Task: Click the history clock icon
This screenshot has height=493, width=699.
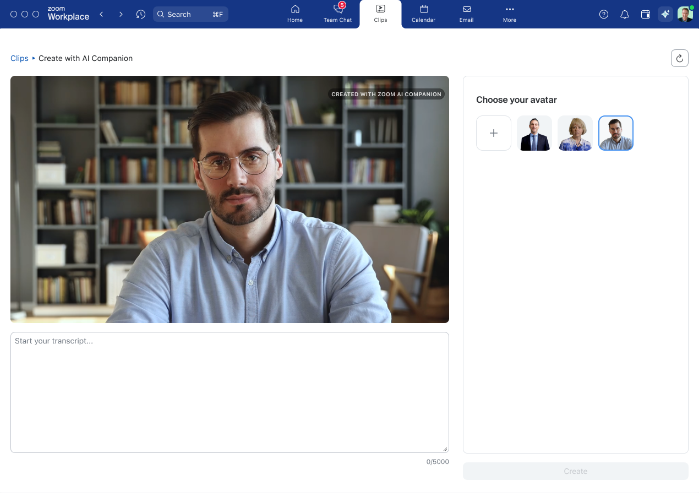Action: [140, 14]
